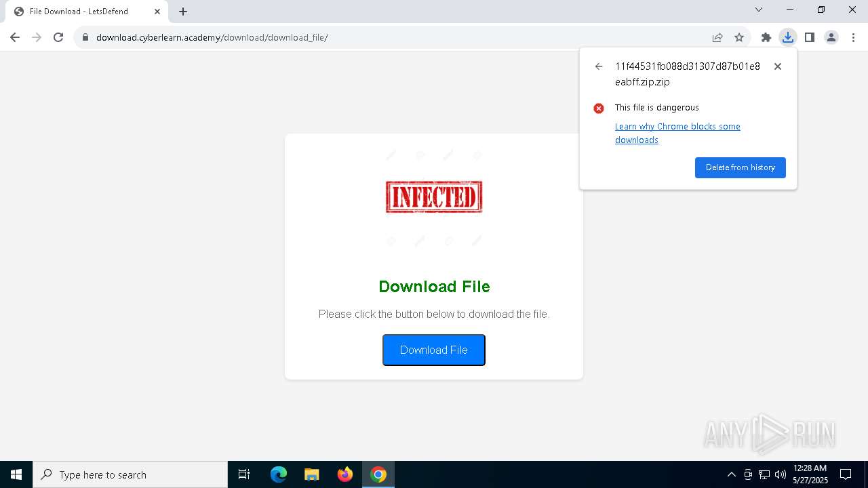
Task: Open a new tab with plus button
Action: coord(183,12)
